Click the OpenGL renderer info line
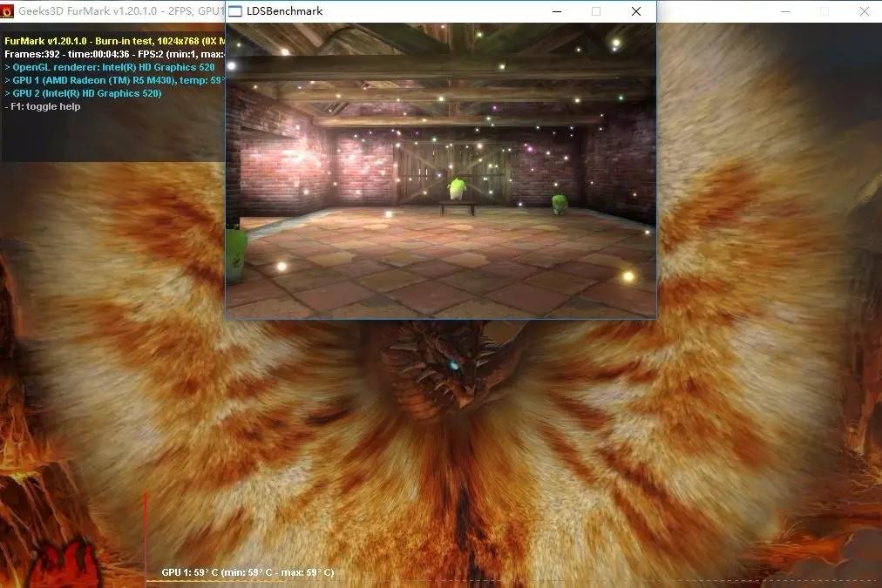 110,67
